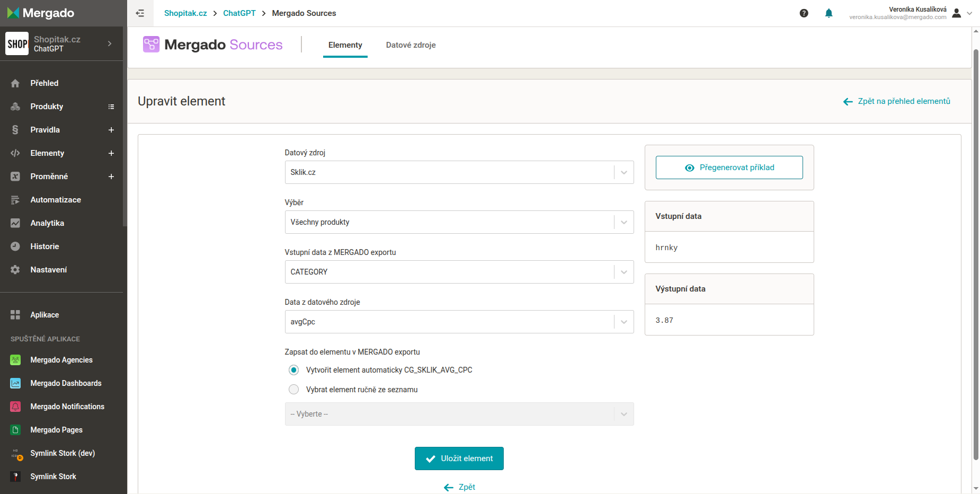Click the eye icon in Přegenerovat příklad
This screenshot has width=980, height=494.
coord(689,167)
